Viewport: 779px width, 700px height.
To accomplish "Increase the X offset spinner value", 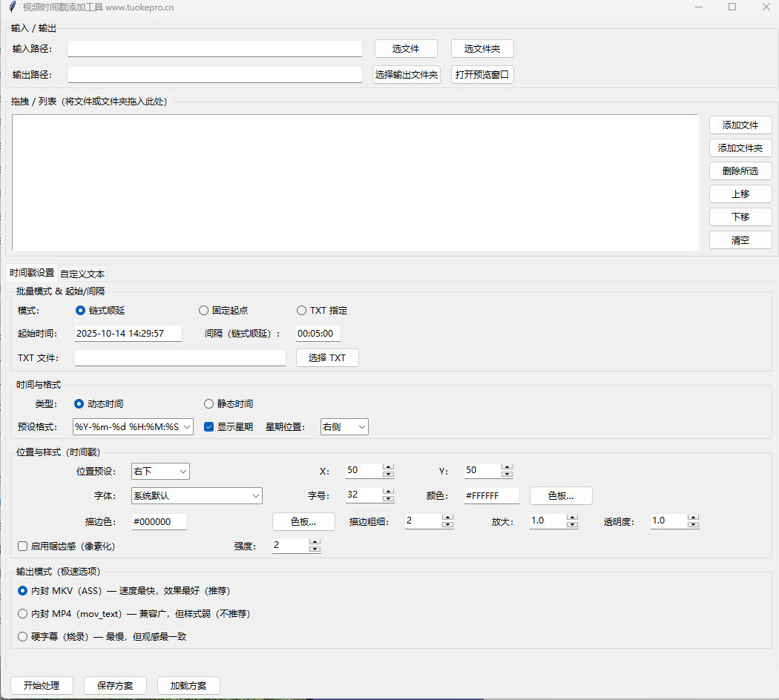I will 388,467.
